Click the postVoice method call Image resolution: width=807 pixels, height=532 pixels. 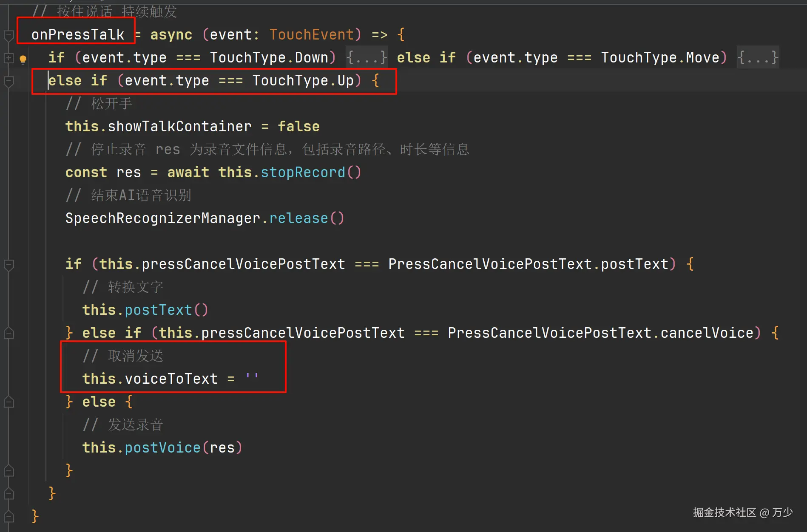[162, 447]
